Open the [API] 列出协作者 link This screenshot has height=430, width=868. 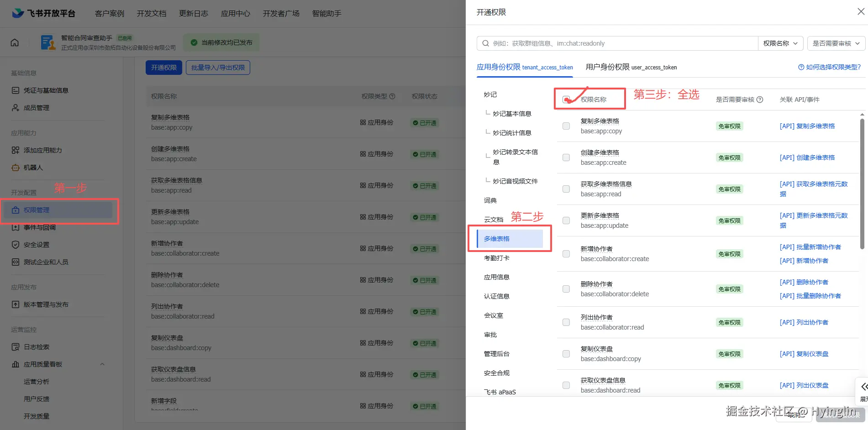[x=804, y=322]
